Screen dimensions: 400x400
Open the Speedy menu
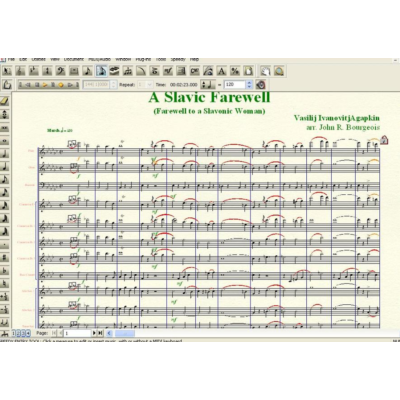click(178, 60)
